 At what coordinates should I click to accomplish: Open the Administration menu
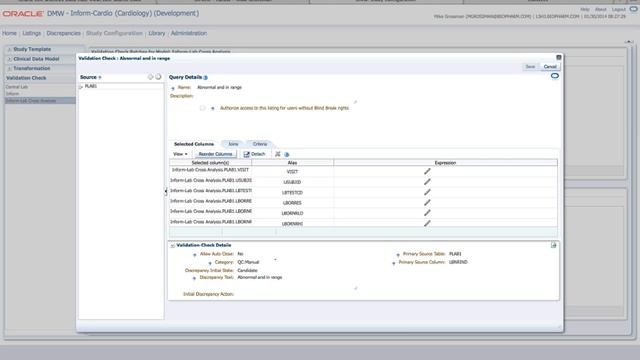189,33
